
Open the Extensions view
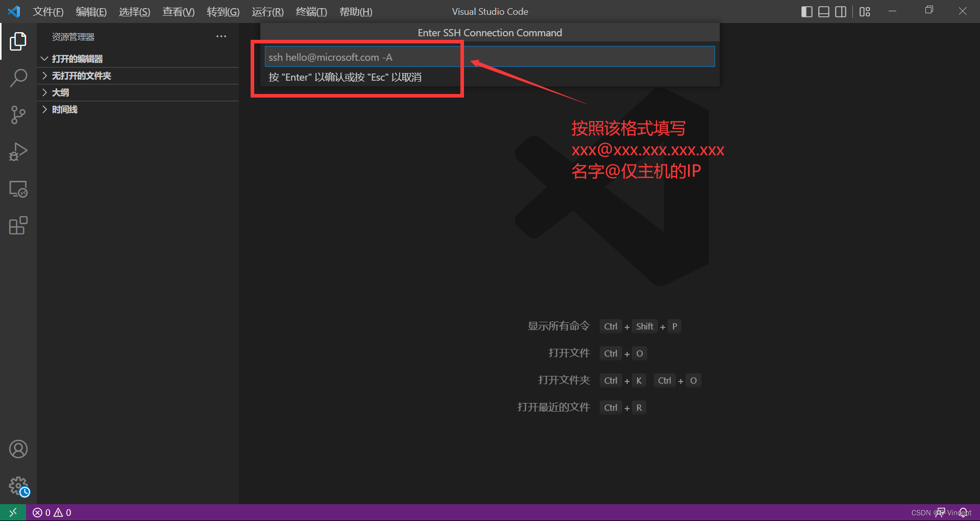[18, 225]
